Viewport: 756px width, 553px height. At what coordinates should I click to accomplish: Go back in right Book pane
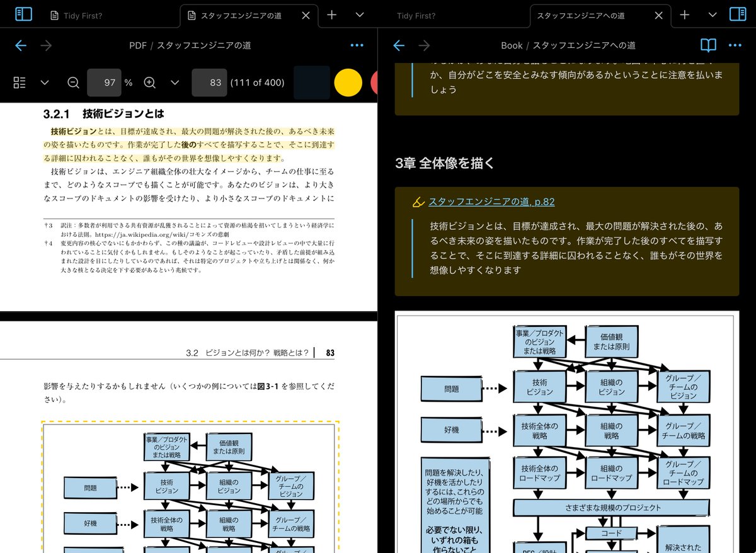tap(399, 45)
